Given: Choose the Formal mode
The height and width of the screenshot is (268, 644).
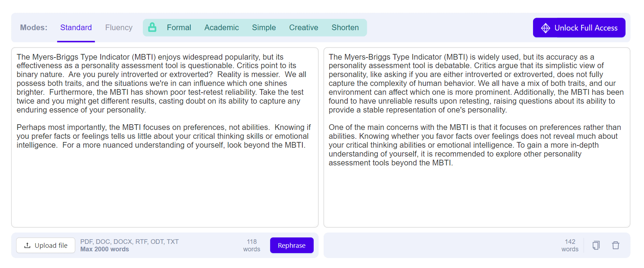Looking at the screenshot, I should tap(179, 28).
